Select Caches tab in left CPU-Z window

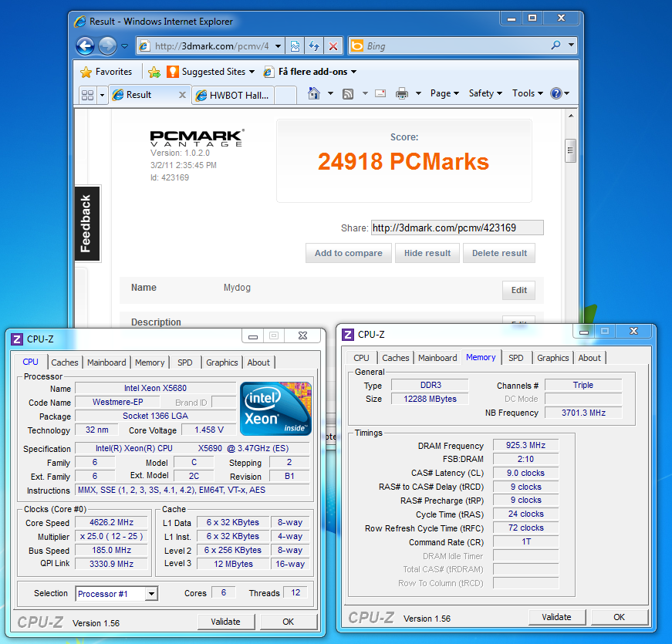(65, 362)
